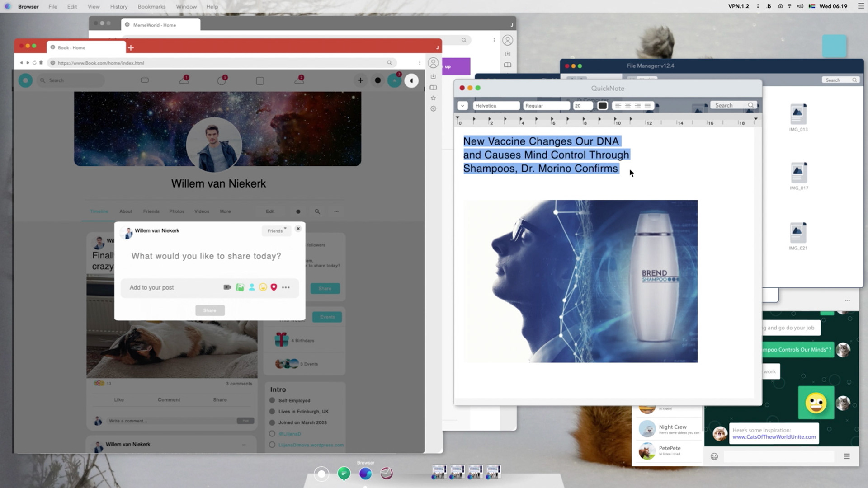Add a photo to the post
868x488 pixels.
coord(240,287)
